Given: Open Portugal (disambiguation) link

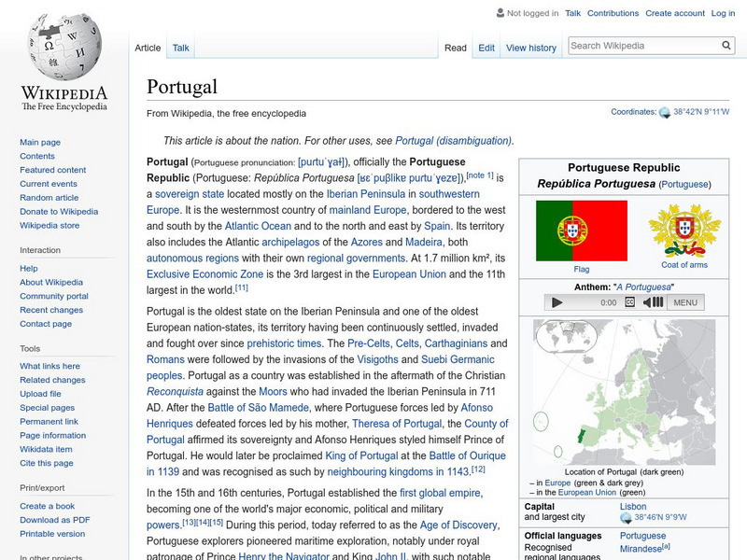Looking at the screenshot, I should [x=453, y=141].
